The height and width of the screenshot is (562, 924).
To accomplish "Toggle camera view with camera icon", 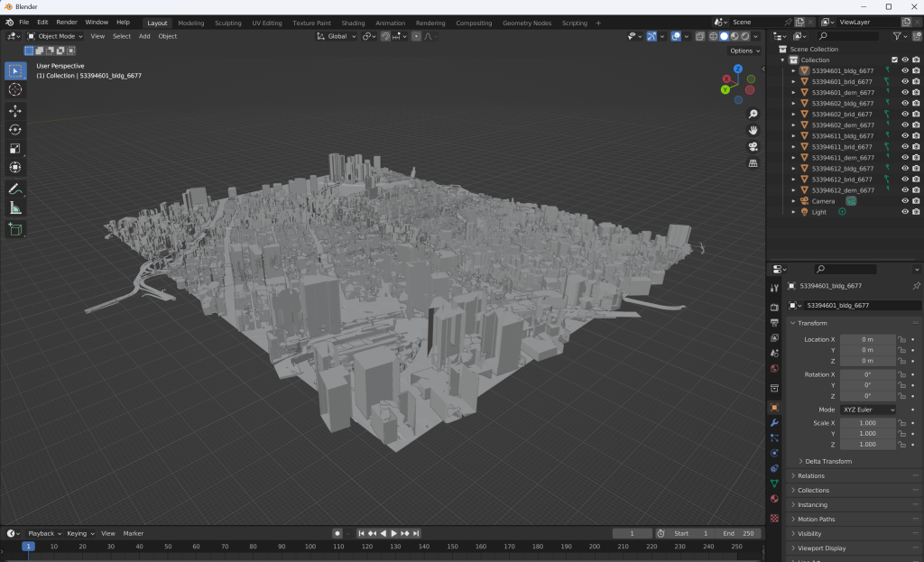I will click(753, 146).
